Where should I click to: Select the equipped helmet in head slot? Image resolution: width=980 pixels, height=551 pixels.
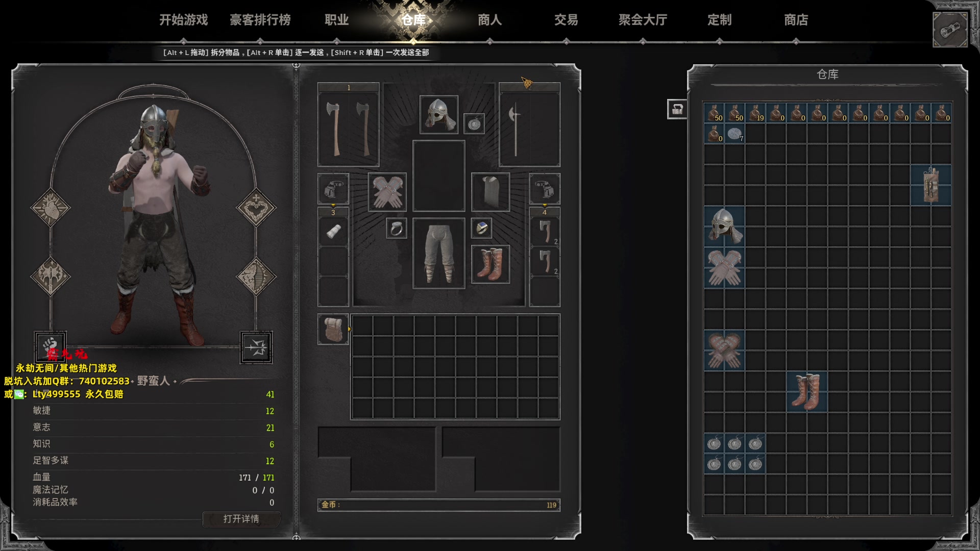tap(439, 115)
